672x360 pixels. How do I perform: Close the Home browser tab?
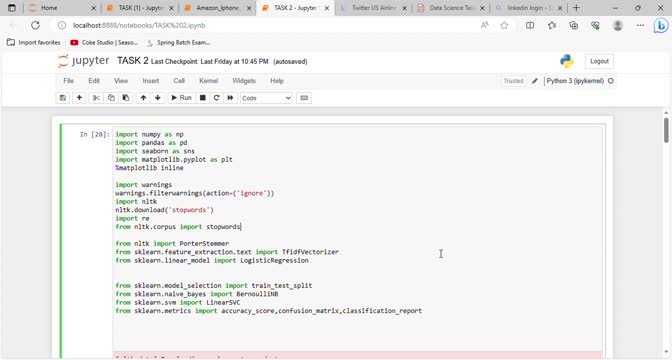[94, 8]
